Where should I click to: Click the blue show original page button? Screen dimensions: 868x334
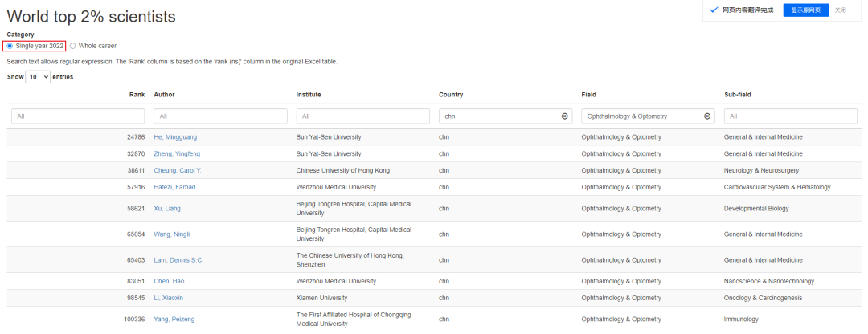click(805, 10)
